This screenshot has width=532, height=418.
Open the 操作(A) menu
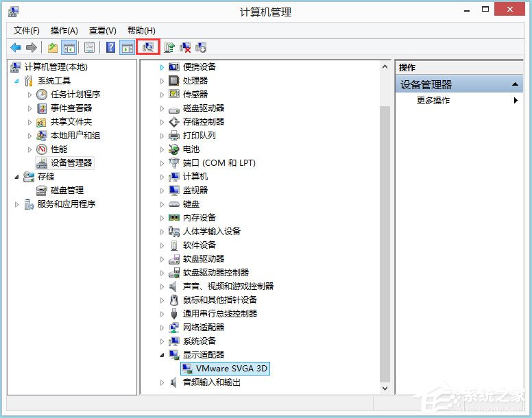[x=64, y=31]
